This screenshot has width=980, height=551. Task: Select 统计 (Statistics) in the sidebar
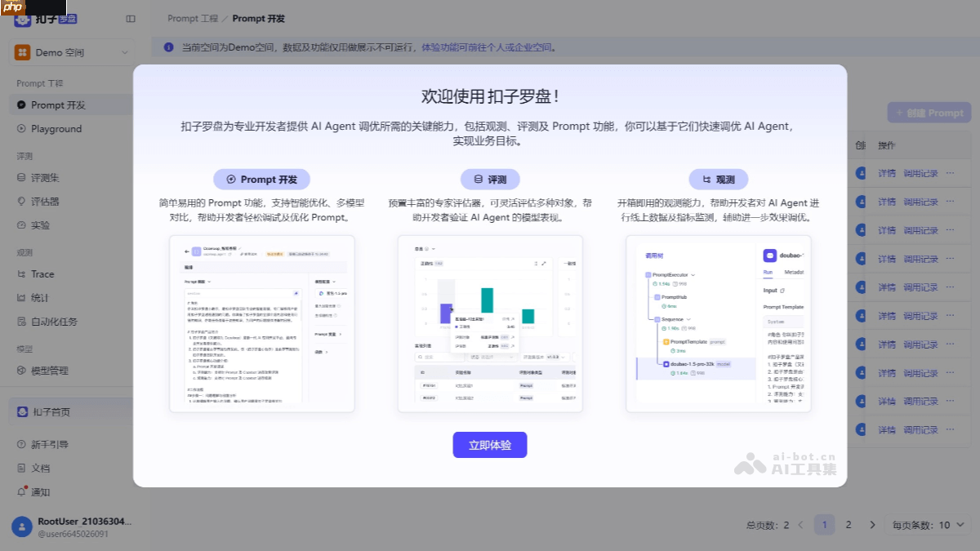[x=42, y=297]
